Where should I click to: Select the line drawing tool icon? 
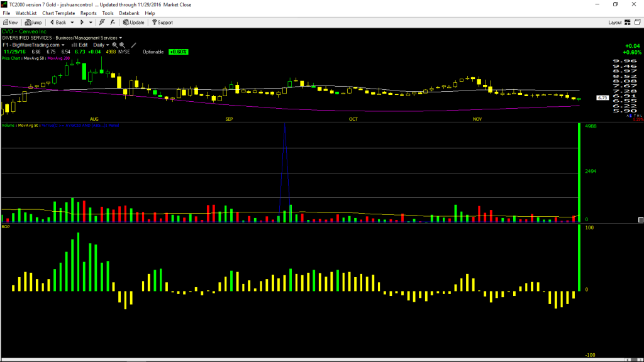click(133, 45)
